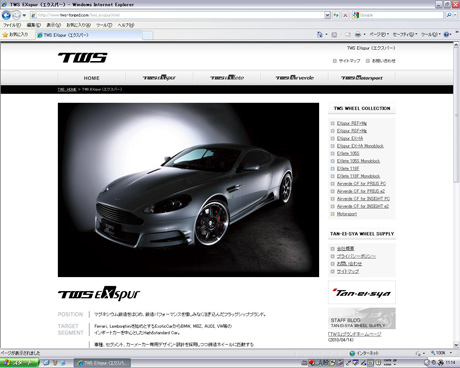
Task: Click the page vertical scrollbar thumb
Action: pyautogui.click(x=456, y=115)
